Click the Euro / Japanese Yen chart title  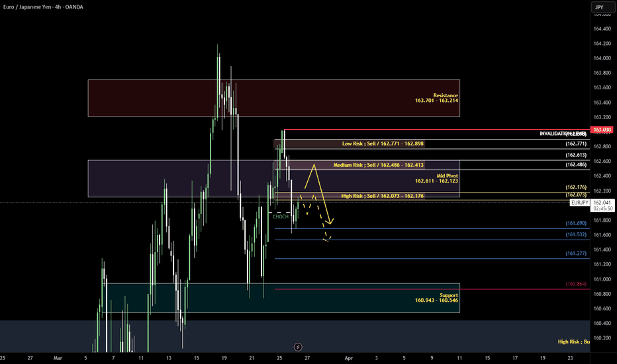(x=43, y=7)
